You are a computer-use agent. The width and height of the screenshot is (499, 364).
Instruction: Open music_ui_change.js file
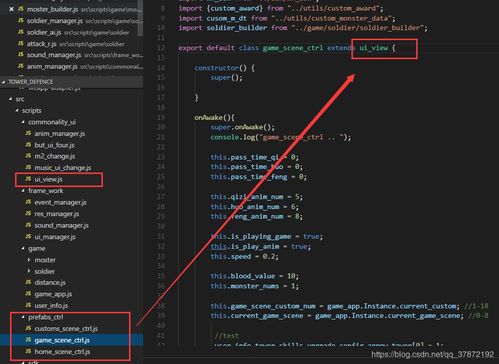click(x=63, y=168)
